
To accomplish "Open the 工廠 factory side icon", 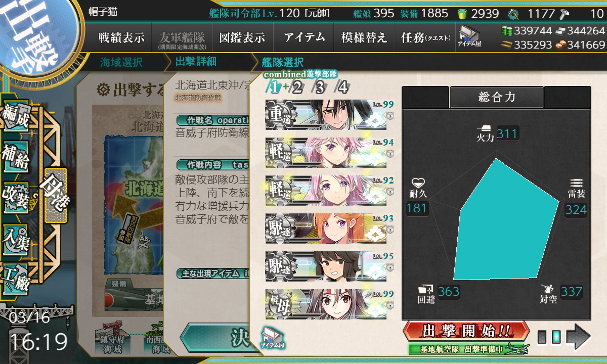I will coord(16,277).
